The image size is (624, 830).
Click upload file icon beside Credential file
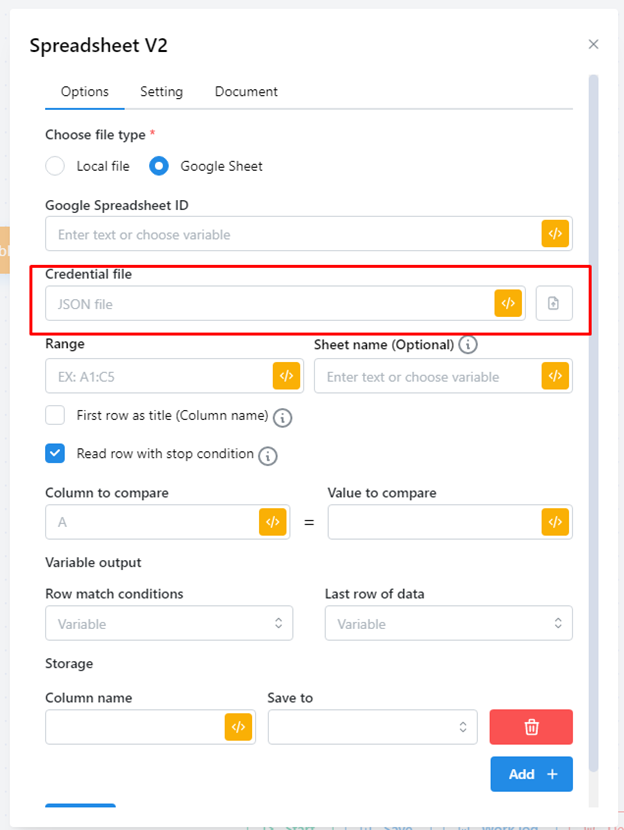tap(554, 304)
